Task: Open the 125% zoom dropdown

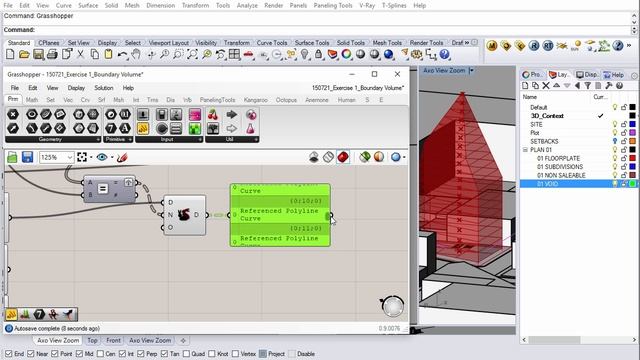Action: click(x=70, y=157)
